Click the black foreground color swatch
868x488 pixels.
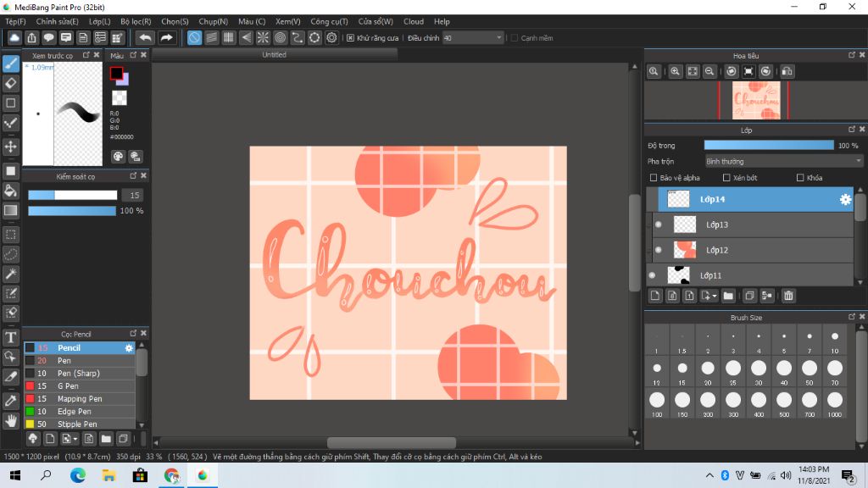click(116, 74)
